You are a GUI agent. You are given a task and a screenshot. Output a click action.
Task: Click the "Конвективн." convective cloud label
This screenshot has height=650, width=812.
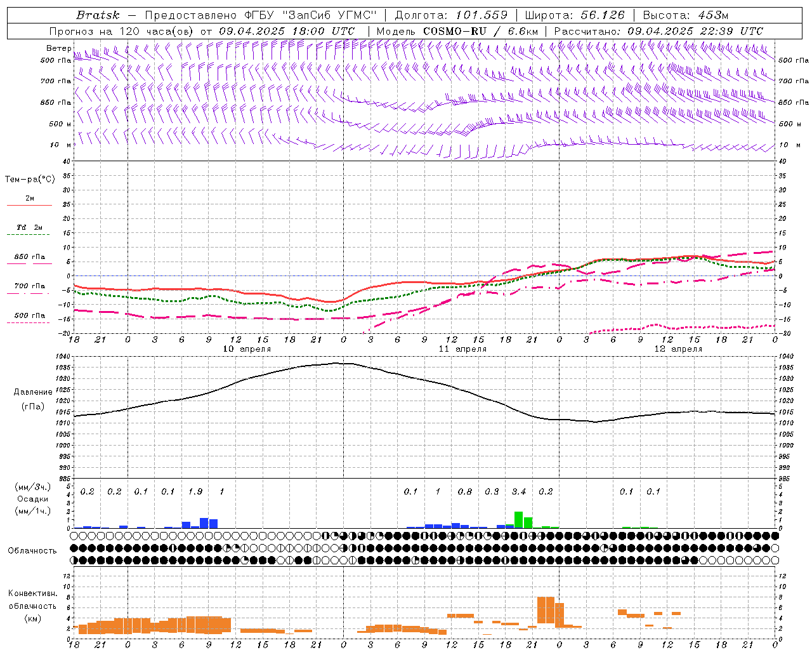tap(33, 594)
